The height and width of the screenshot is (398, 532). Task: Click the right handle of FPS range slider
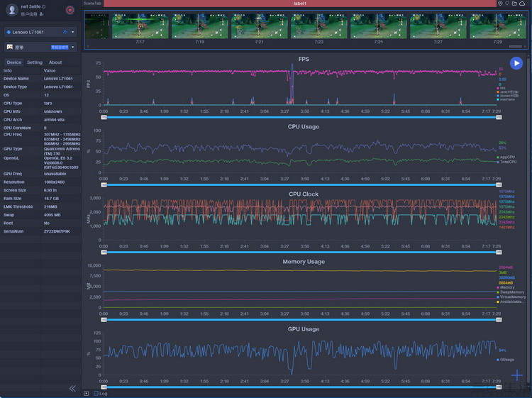point(499,117)
